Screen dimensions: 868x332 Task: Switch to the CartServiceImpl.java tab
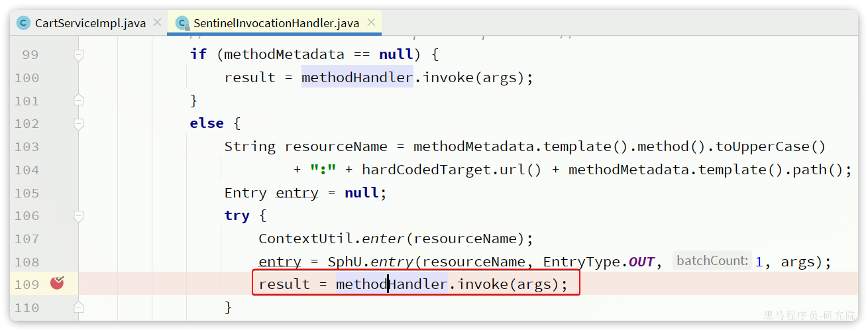pos(89,23)
